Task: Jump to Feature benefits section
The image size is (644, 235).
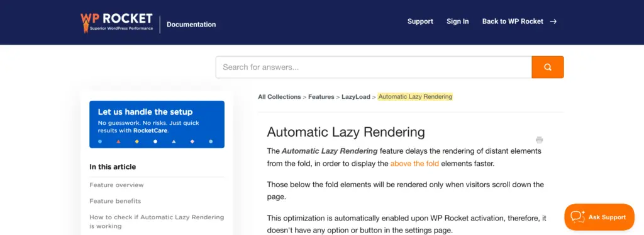Action: click(x=115, y=201)
